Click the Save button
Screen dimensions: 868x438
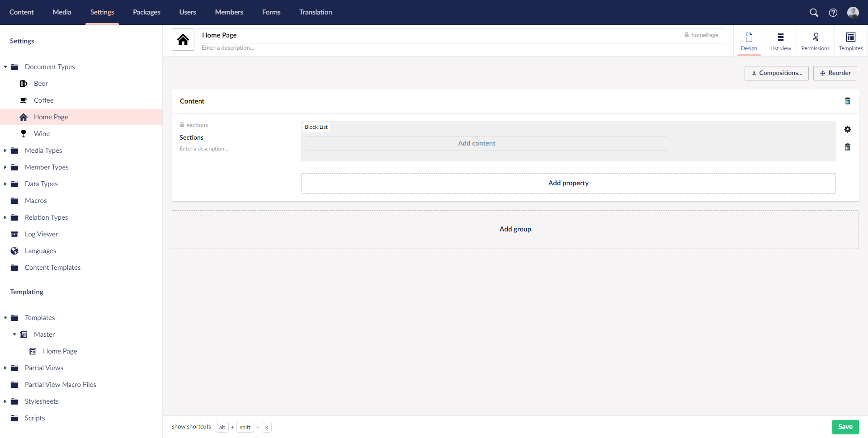(x=845, y=427)
